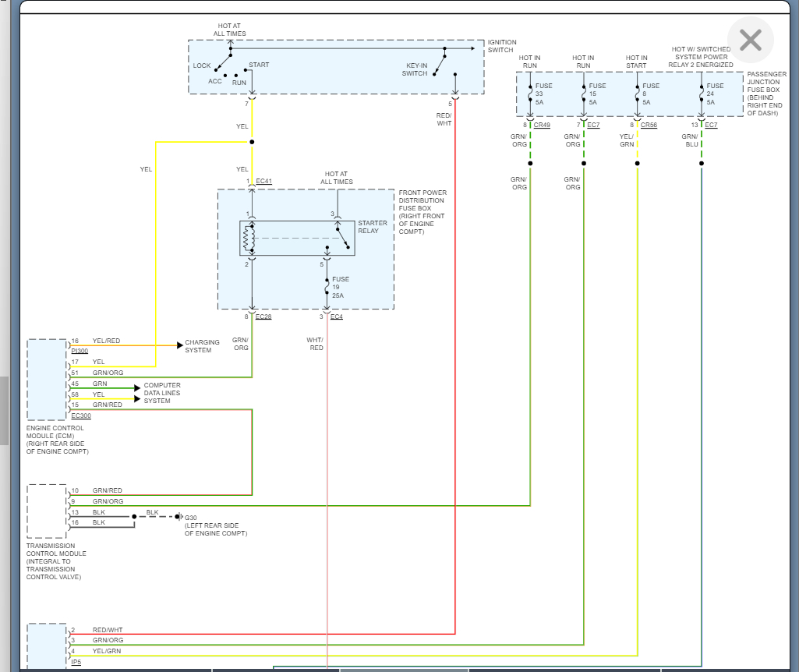
Task: Open the EC300 connector link
Action: coord(81,416)
